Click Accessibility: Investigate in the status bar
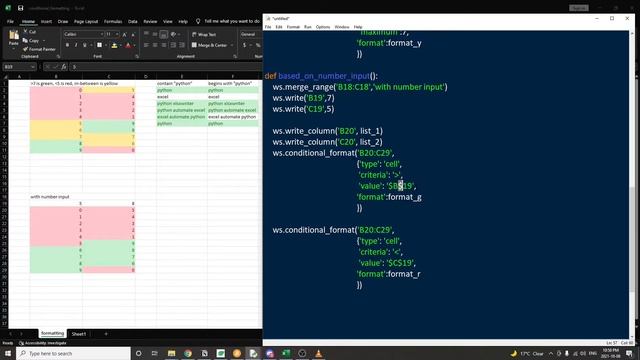 coord(42,343)
